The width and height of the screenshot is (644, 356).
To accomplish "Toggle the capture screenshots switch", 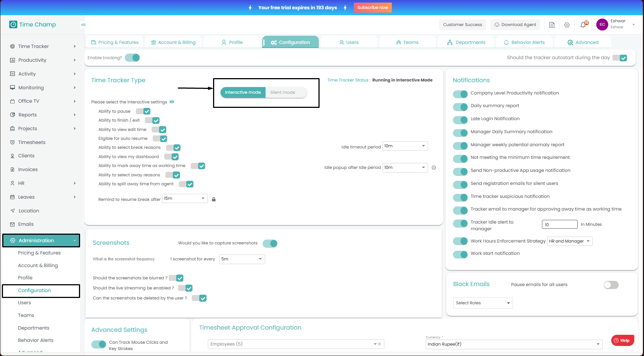I will 270,244.
